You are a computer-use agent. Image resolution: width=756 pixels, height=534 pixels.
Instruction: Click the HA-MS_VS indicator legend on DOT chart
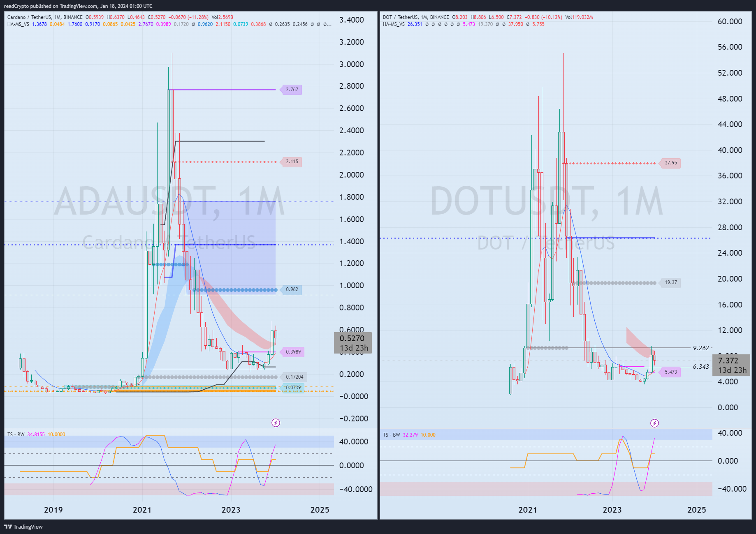pos(394,24)
